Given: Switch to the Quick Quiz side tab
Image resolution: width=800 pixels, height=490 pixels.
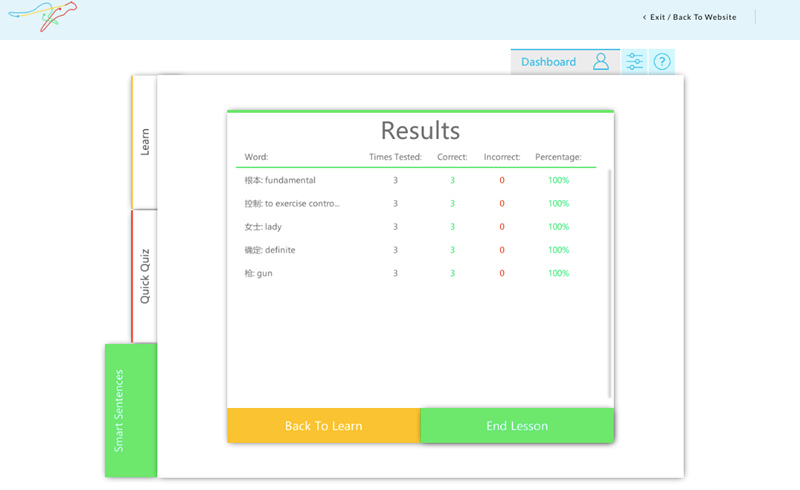Looking at the screenshot, I should click(x=145, y=276).
